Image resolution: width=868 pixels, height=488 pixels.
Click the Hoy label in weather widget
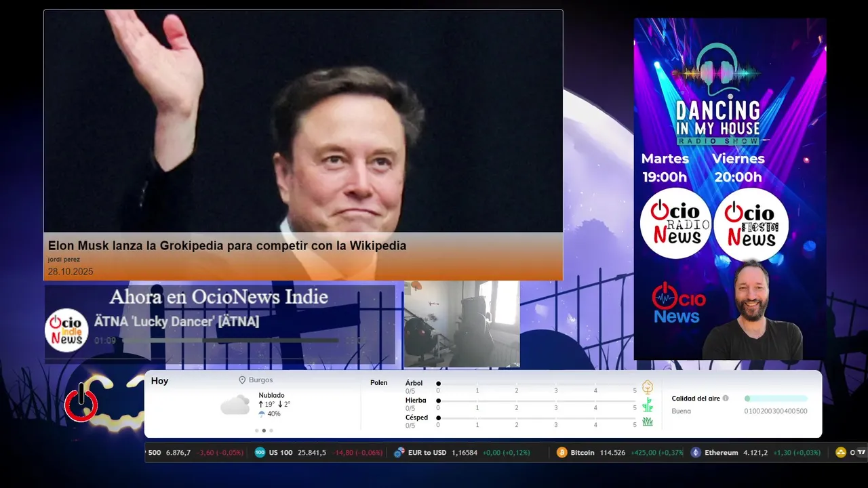click(160, 381)
